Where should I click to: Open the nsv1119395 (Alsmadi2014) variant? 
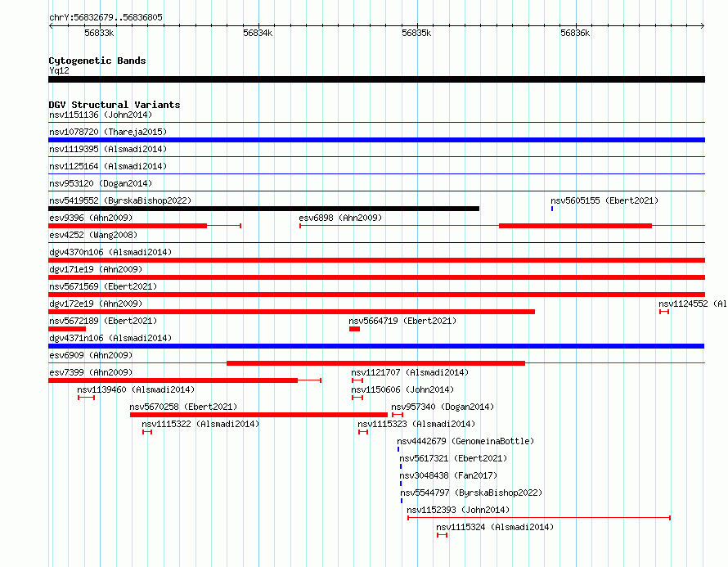click(108, 149)
